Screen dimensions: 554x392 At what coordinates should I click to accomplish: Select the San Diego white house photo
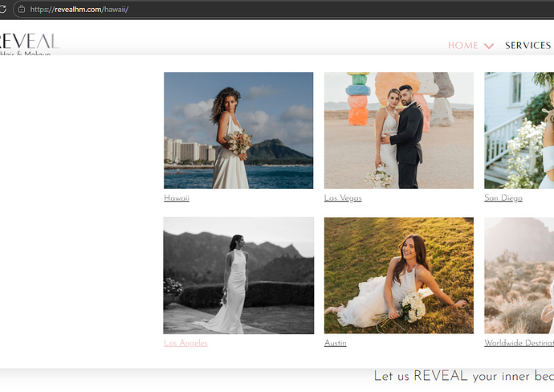coord(519,130)
